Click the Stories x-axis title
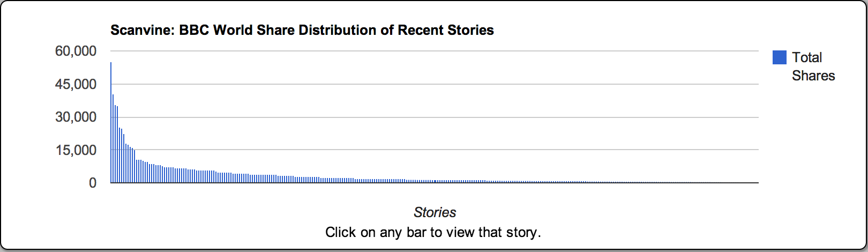Screen dimensions: 868x252 point(435,212)
